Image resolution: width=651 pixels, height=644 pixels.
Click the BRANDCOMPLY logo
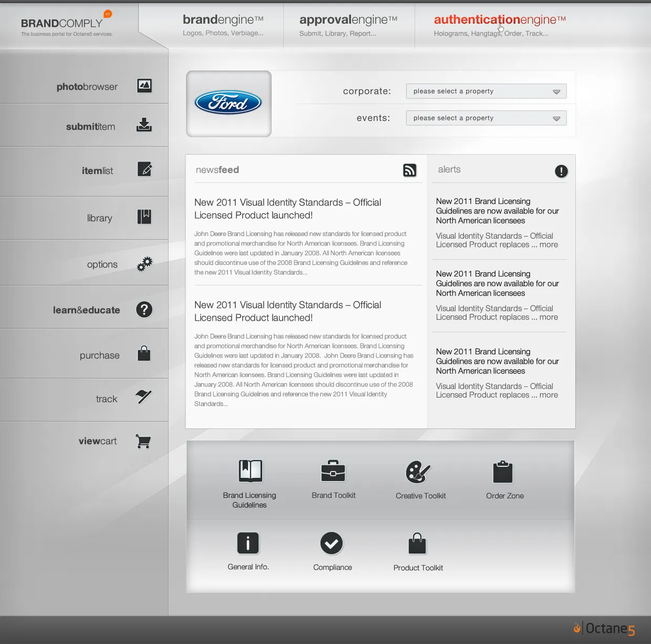coord(67,24)
